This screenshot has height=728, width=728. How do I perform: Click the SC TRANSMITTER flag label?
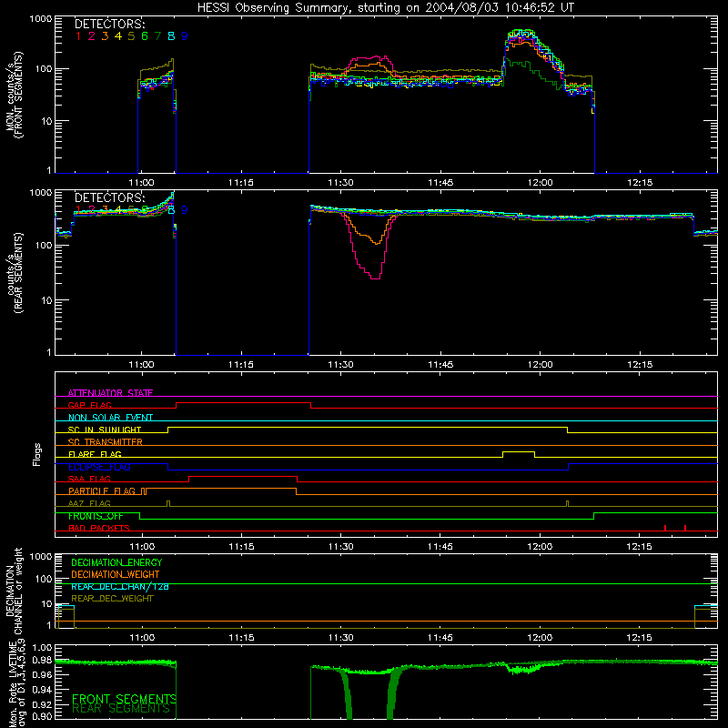pos(106,441)
